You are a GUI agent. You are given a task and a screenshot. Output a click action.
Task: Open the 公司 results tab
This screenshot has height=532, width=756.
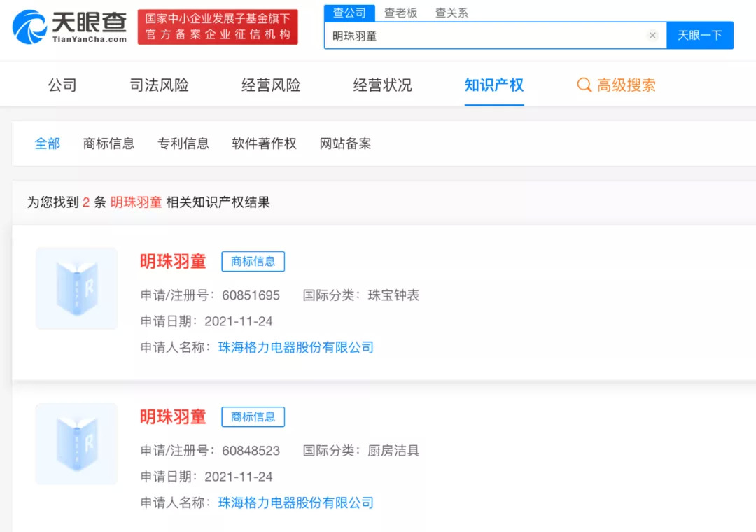(62, 85)
